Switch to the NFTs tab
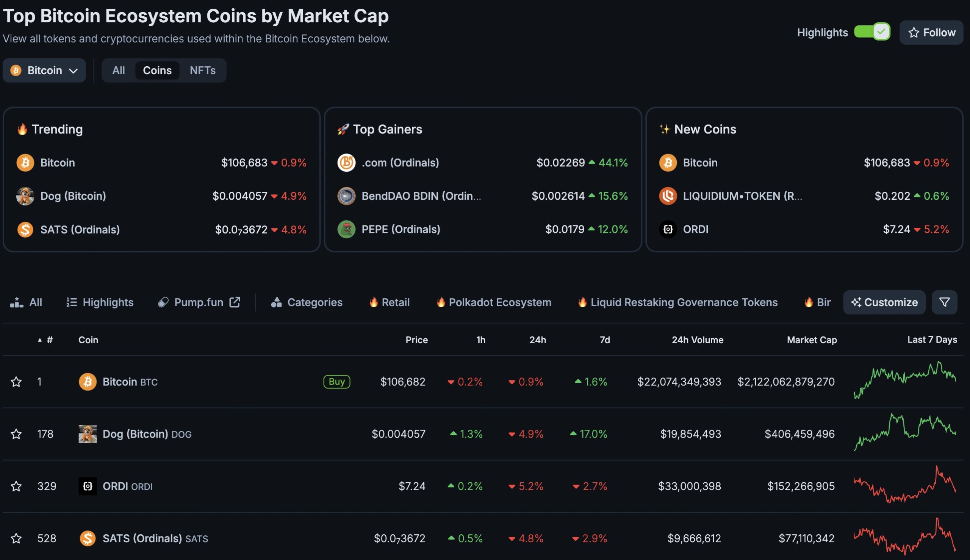Image resolution: width=970 pixels, height=560 pixels. point(202,70)
